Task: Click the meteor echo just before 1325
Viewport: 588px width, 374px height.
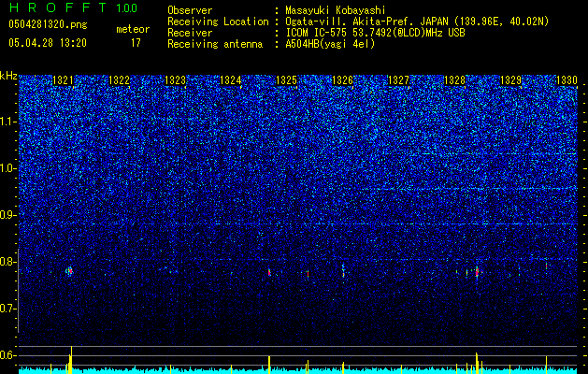Action: [x=269, y=272]
